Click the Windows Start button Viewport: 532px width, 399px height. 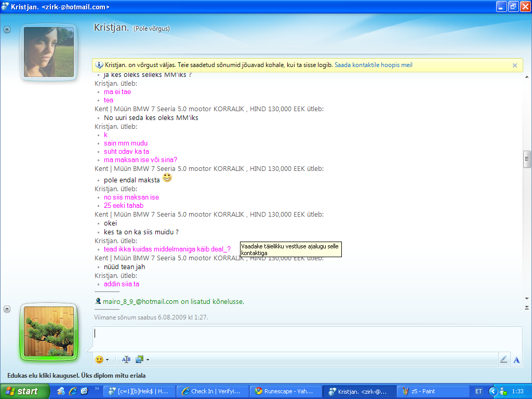pyautogui.click(x=22, y=391)
